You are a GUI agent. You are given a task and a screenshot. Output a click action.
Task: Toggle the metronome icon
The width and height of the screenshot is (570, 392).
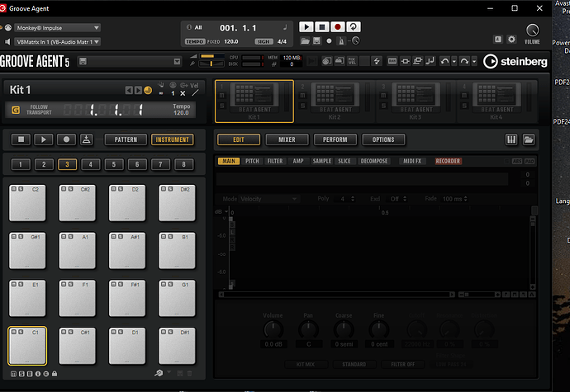(x=341, y=41)
